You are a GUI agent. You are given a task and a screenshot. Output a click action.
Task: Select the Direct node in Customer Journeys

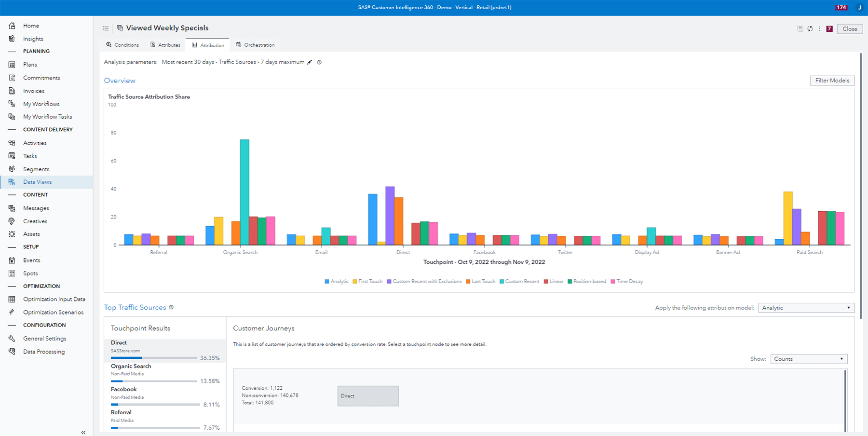367,396
